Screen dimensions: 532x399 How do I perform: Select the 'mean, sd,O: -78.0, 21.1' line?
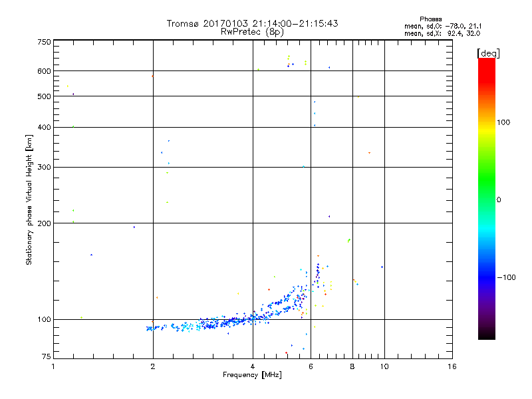(x=443, y=26)
